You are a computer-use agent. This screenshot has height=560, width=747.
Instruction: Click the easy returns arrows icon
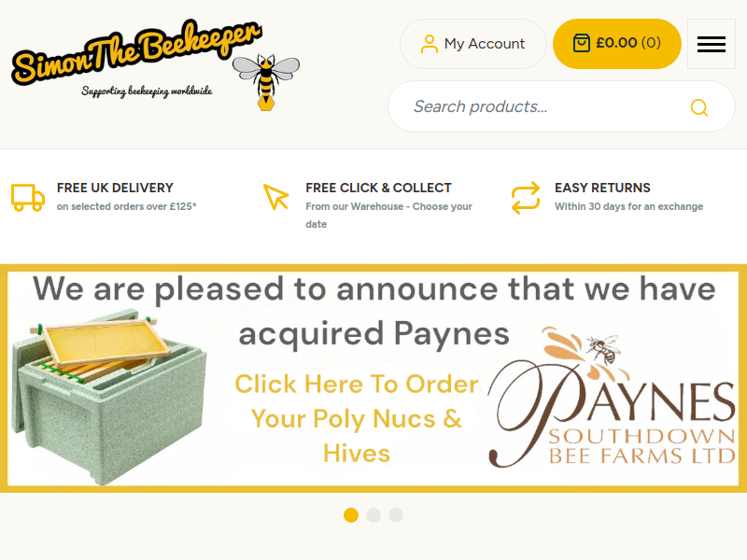coord(526,198)
